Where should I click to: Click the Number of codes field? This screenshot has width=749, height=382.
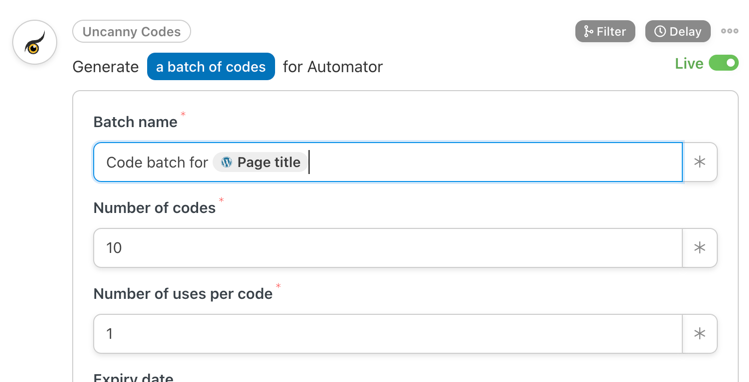387,248
